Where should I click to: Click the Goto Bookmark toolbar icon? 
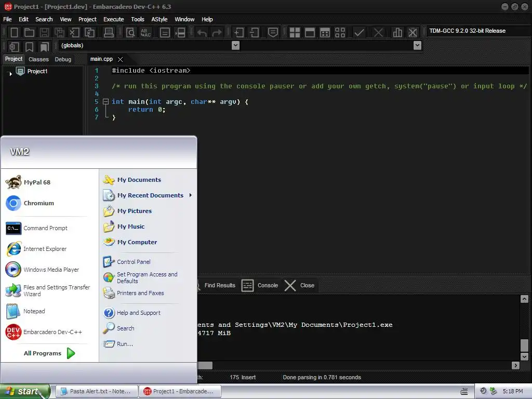point(45,47)
